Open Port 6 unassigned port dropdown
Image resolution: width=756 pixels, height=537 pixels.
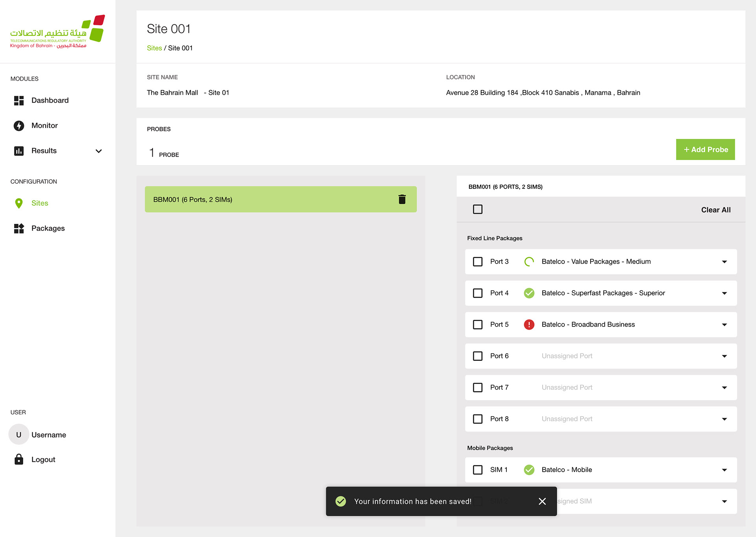click(724, 356)
